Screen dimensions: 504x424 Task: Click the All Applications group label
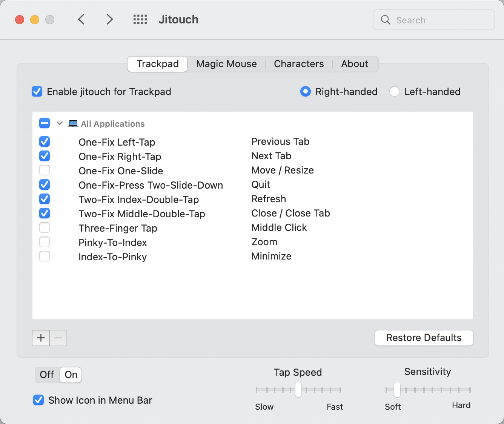(113, 124)
